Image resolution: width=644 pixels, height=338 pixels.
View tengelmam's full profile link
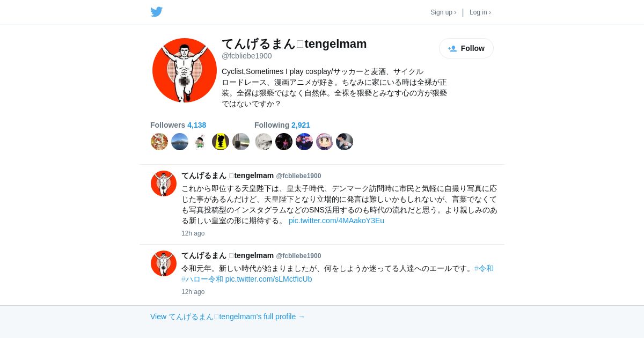[x=228, y=317]
